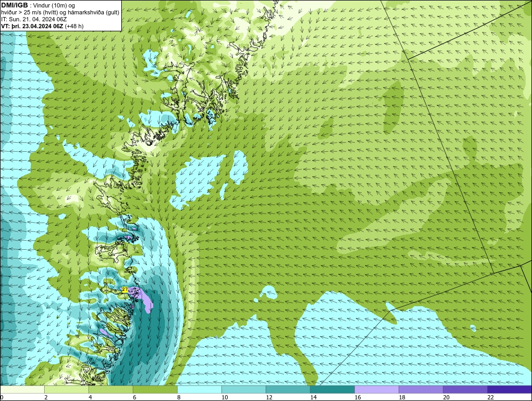The image size is (532, 401).
Task: Click the IT: Sun. 21. 04. 2024 06Z line
Action: click(x=34, y=19)
